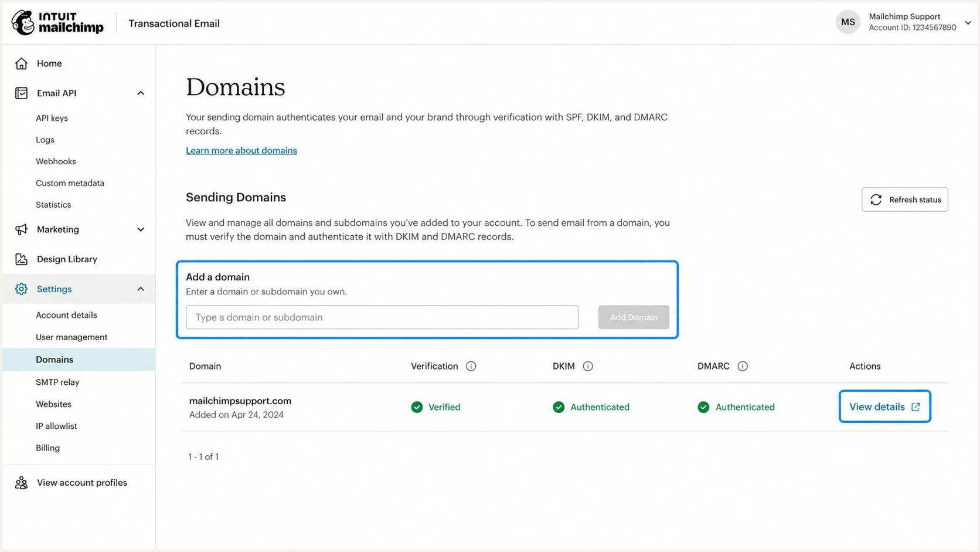Click the DMARC Authenticated status text
This screenshot has width=980, height=552.
745,407
